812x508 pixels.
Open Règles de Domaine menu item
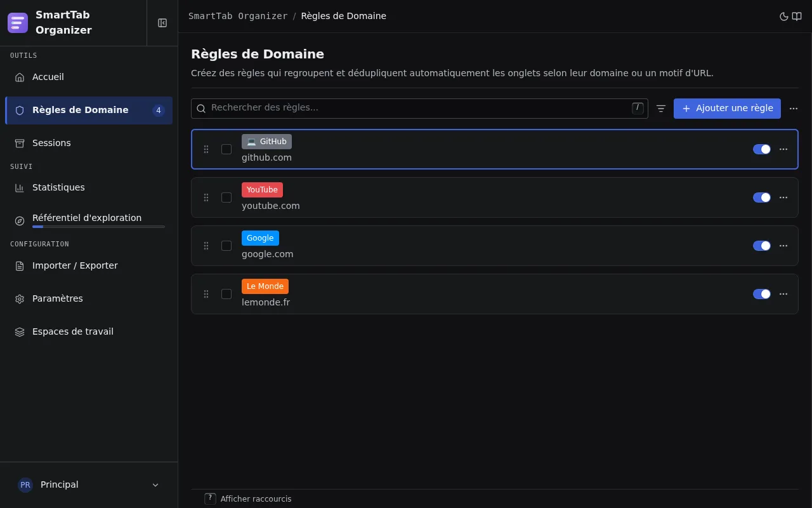point(89,110)
